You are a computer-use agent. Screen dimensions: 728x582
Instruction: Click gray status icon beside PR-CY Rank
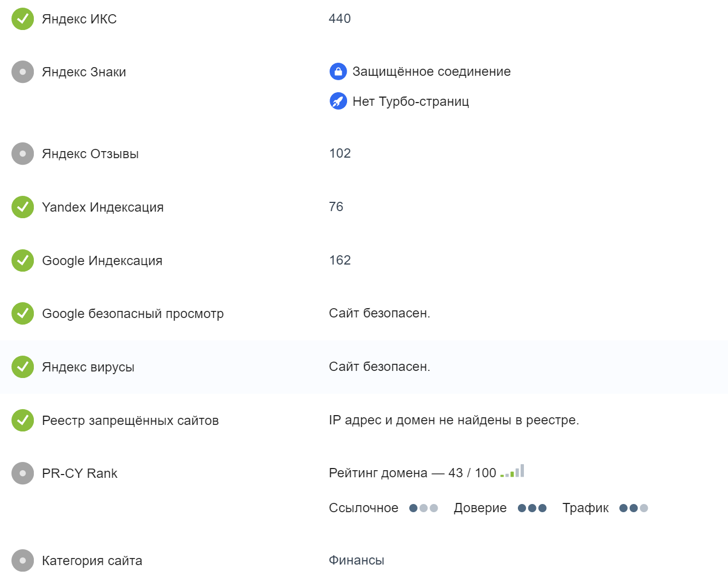click(22, 473)
